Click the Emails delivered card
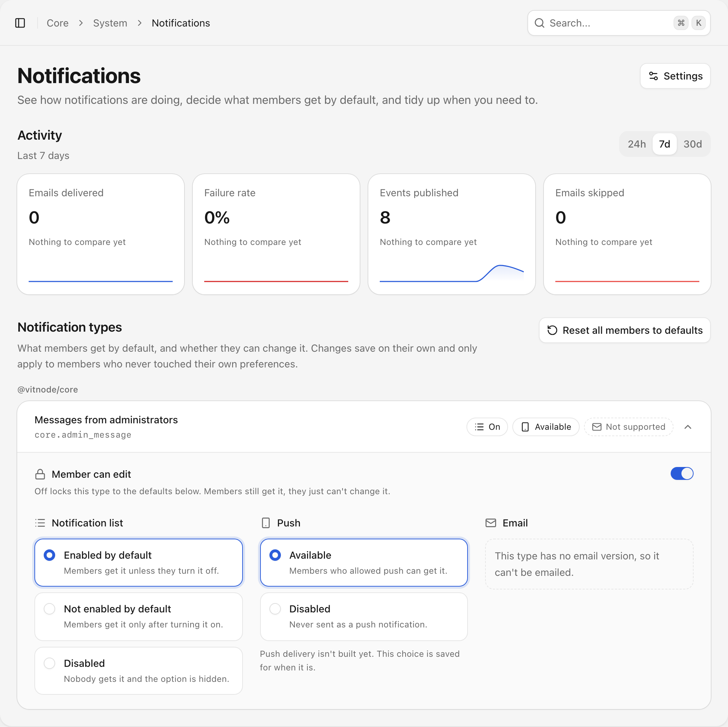 (x=101, y=234)
